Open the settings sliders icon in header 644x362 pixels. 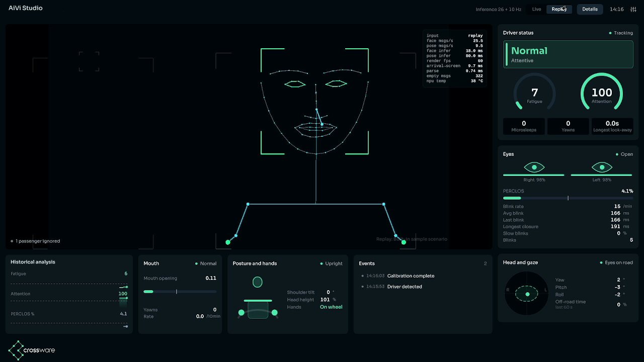click(633, 9)
